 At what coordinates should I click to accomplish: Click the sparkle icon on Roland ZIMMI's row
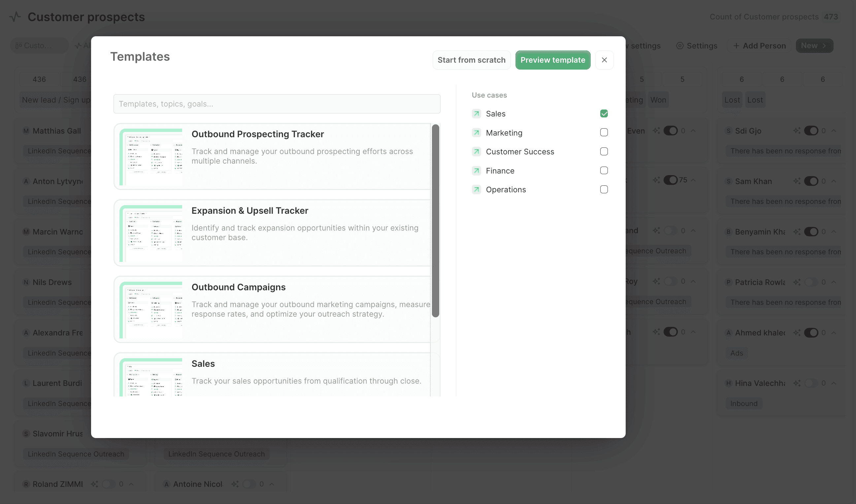coord(95,484)
